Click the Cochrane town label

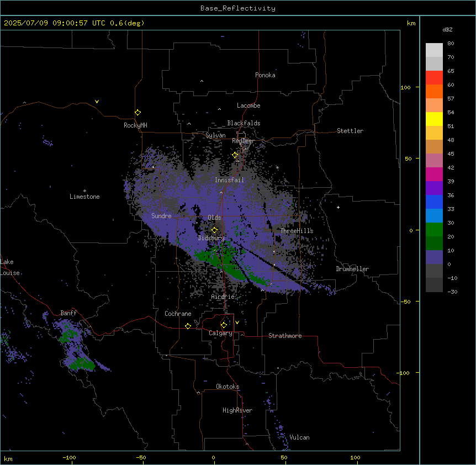coord(178,314)
